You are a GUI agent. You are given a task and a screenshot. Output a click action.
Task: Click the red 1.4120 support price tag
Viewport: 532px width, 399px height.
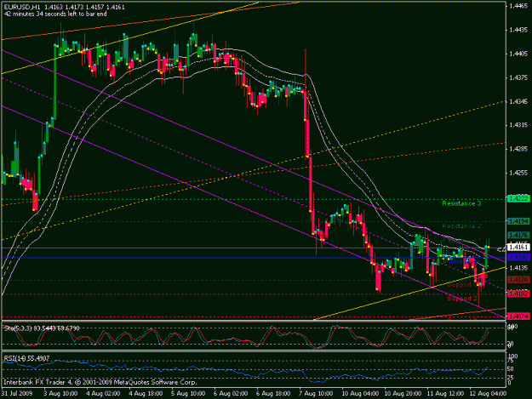(518, 280)
